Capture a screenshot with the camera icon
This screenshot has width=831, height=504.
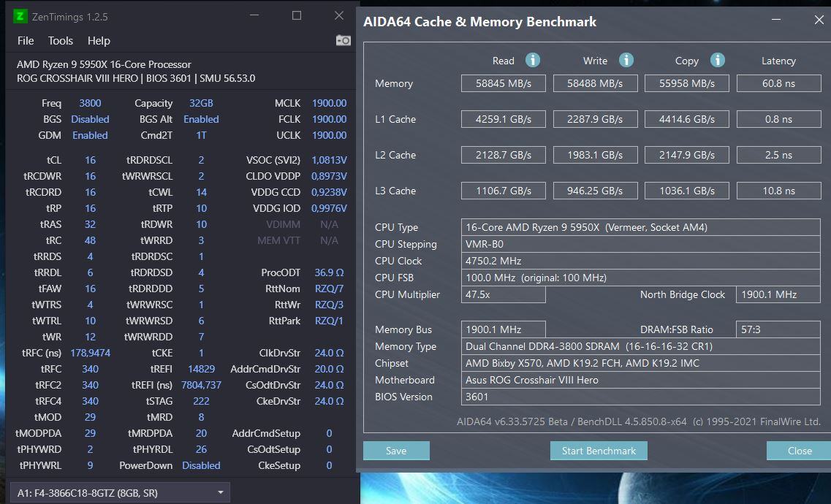tap(342, 40)
